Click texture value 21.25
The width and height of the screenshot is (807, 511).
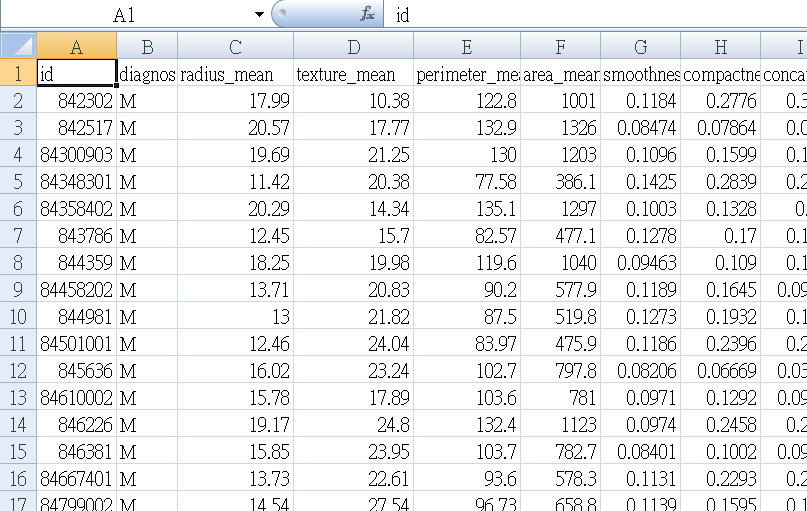(x=354, y=154)
